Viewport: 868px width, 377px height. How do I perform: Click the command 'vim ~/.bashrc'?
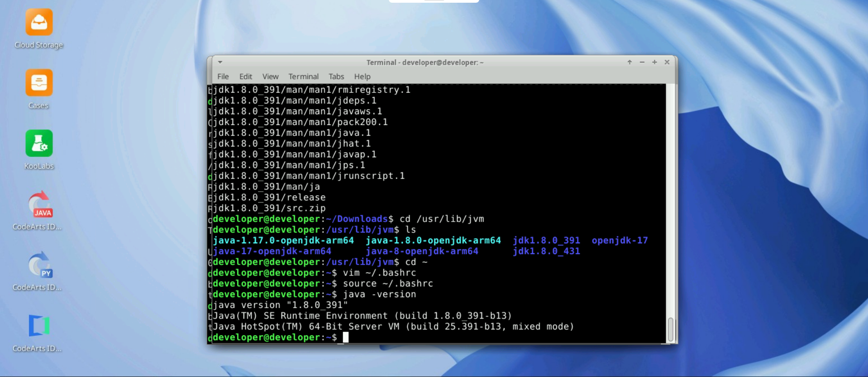(x=380, y=273)
